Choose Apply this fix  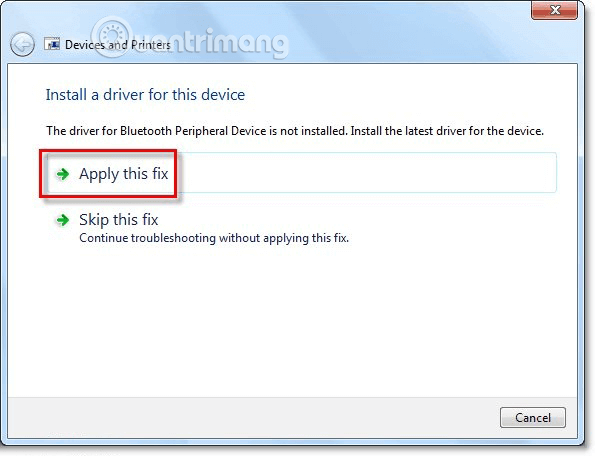pyautogui.click(x=124, y=174)
